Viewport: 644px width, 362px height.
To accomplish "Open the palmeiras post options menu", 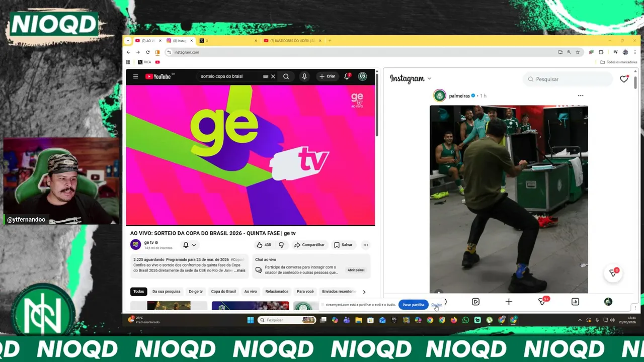I will [x=581, y=96].
